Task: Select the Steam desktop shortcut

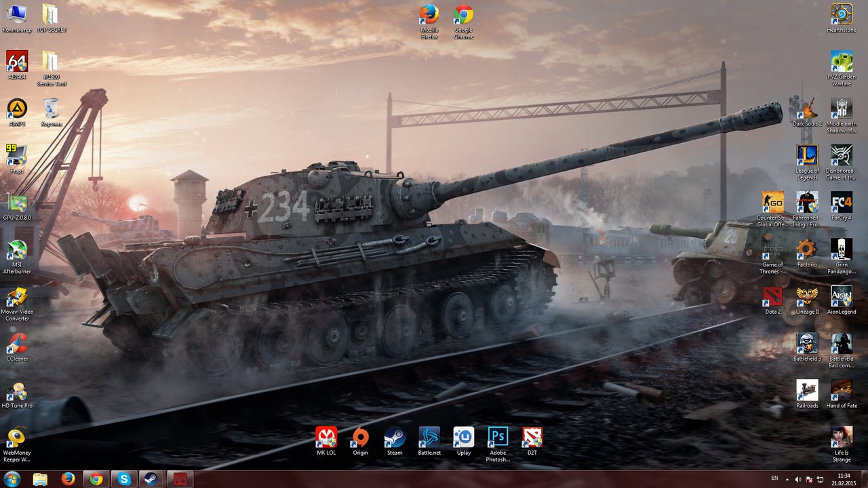Action: pyautogui.click(x=395, y=441)
